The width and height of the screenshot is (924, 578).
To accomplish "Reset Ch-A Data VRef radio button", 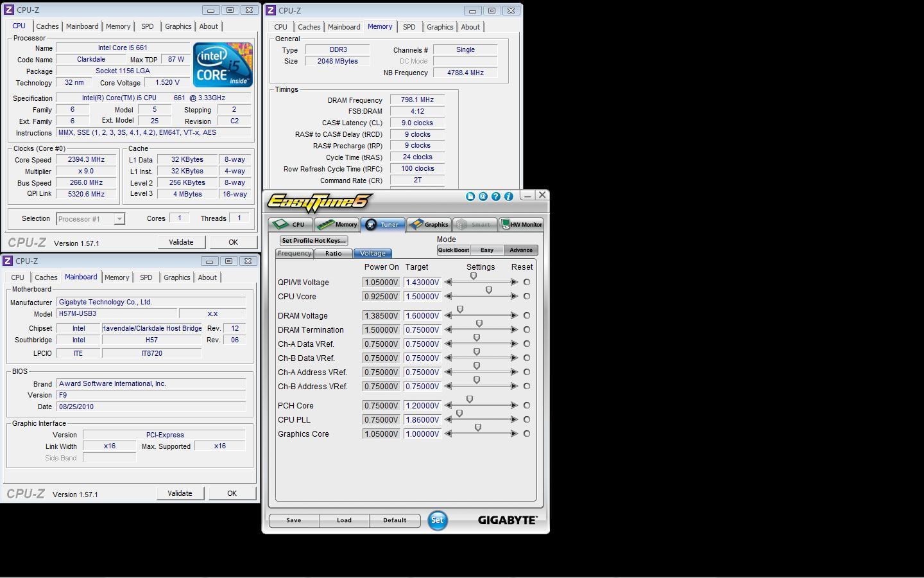I will click(527, 344).
